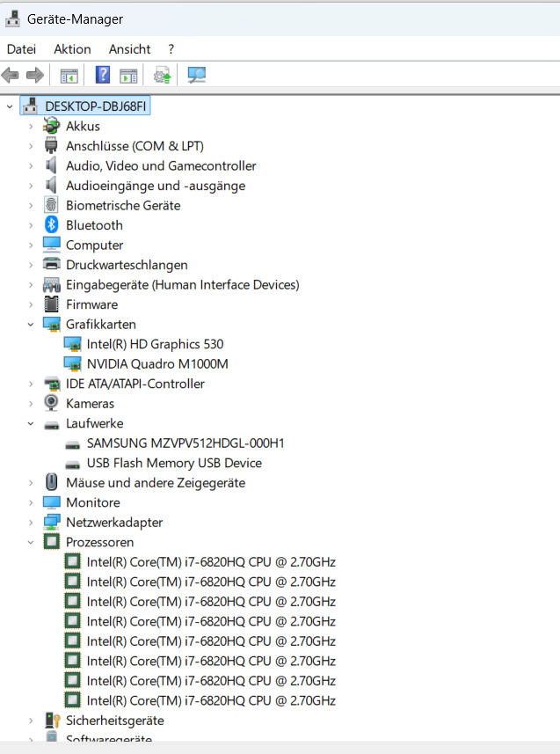Image resolution: width=560 pixels, height=754 pixels.
Task: Expand the Kameras category
Action: click(31, 404)
